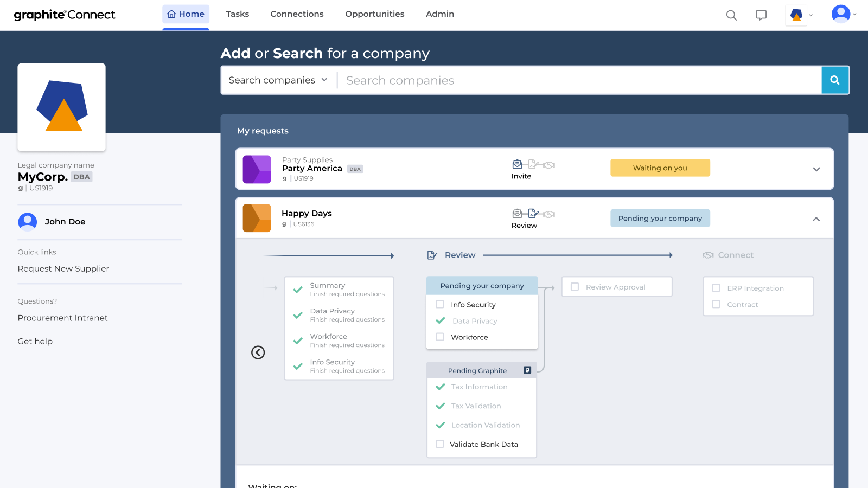The width and height of the screenshot is (868, 488).
Task: Click the circled back arrow icon
Action: click(x=258, y=352)
